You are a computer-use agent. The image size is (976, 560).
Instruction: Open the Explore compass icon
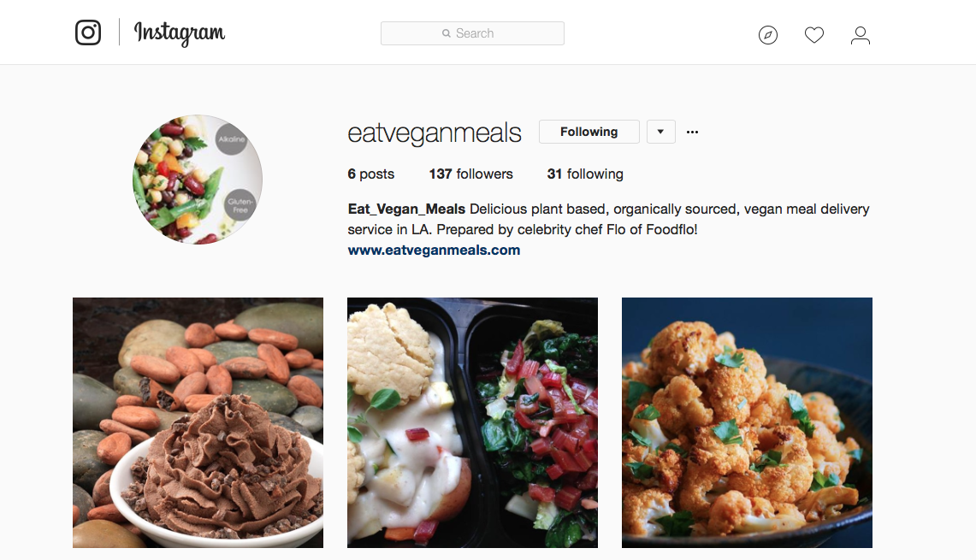tap(768, 35)
